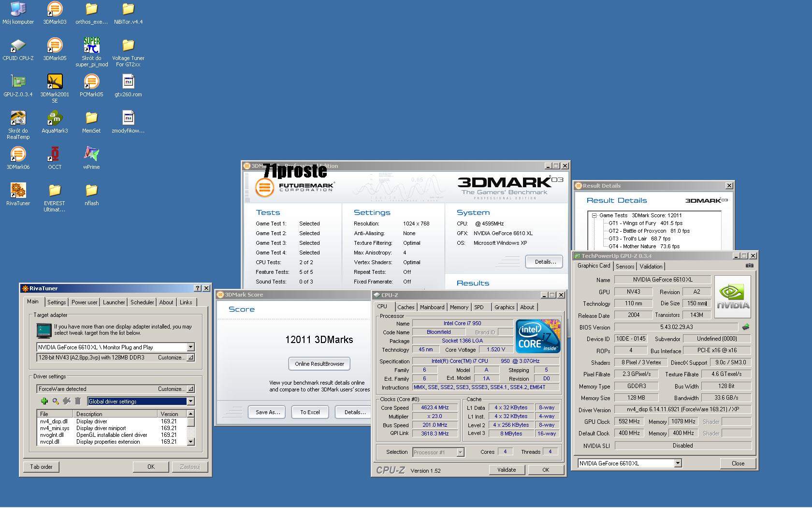Switch to GPU-Z Sensors tab
812x508 pixels.
(625, 267)
